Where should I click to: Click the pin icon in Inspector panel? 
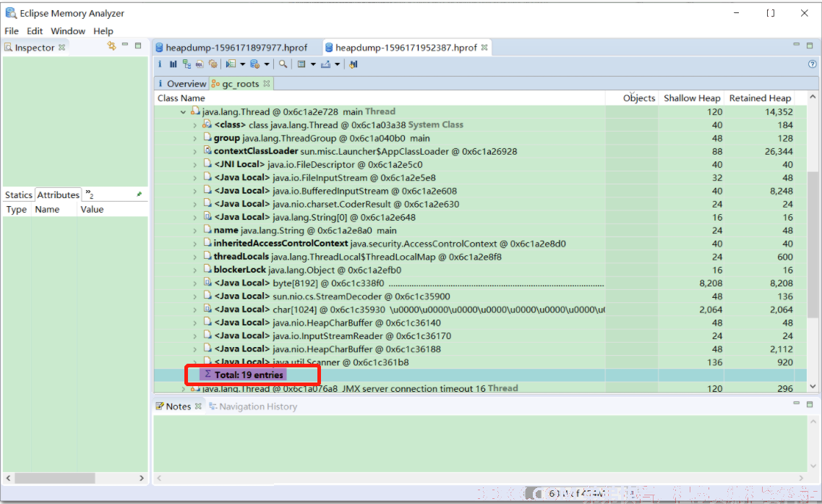[139, 195]
